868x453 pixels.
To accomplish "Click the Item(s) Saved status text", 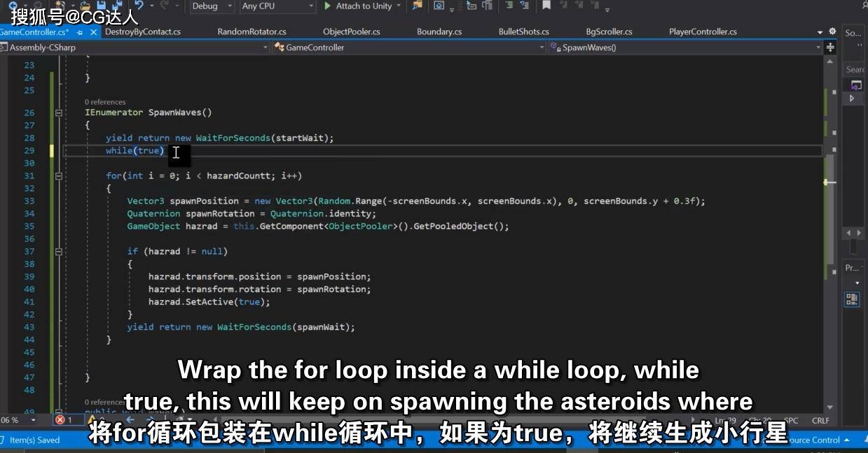I will point(34,440).
